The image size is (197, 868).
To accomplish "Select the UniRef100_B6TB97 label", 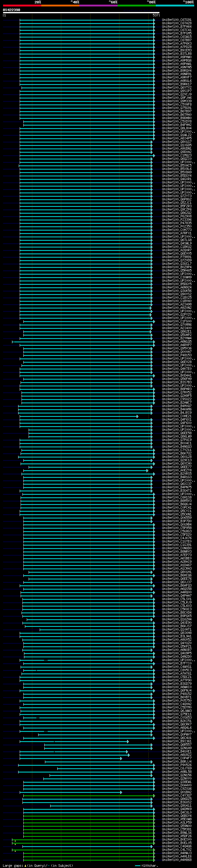I will pos(177,111).
